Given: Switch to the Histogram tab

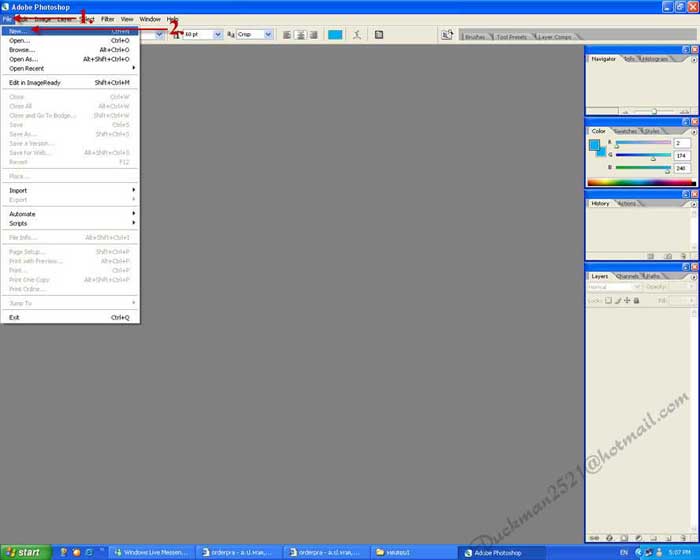Looking at the screenshot, I should 654,59.
